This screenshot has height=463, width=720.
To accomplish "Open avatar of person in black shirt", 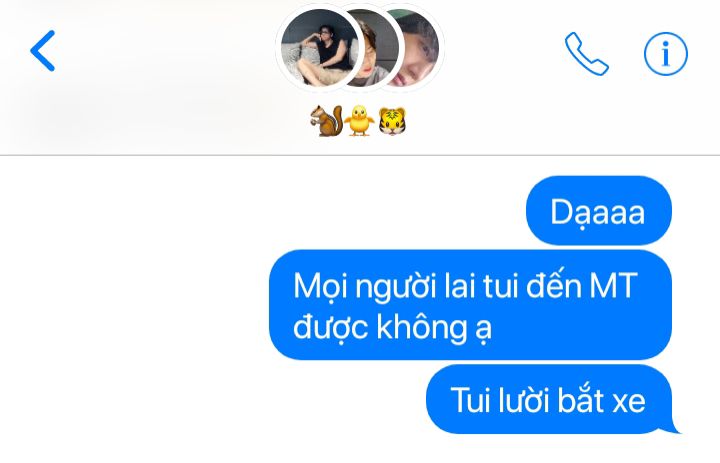I will click(x=319, y=48).
